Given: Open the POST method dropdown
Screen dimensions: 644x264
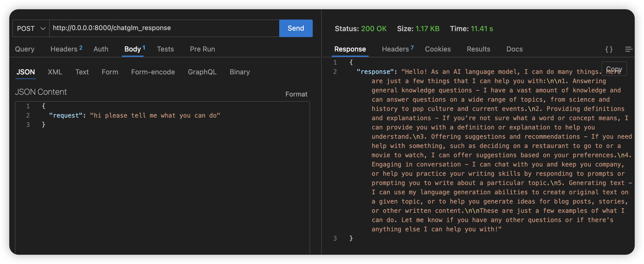Looking at the screenshot, I should pos(31,28).
